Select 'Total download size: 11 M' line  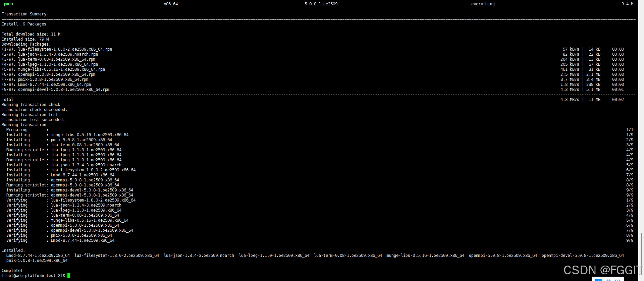pos(31,34)
